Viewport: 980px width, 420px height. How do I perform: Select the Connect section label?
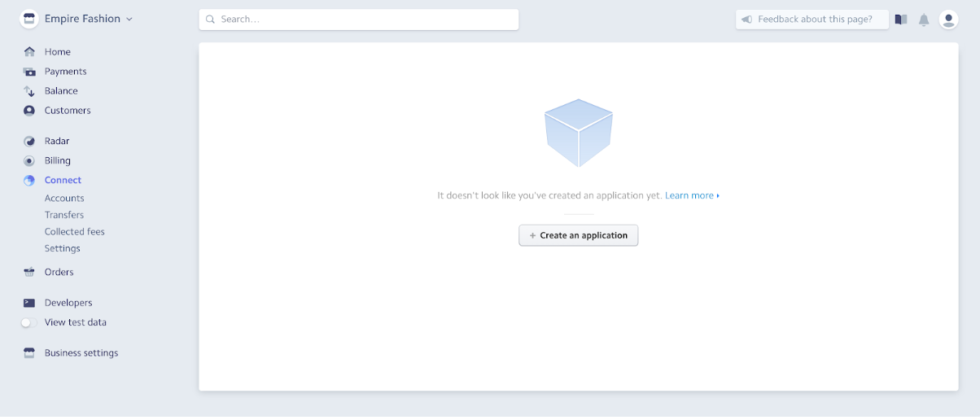(x=63, y=181)
